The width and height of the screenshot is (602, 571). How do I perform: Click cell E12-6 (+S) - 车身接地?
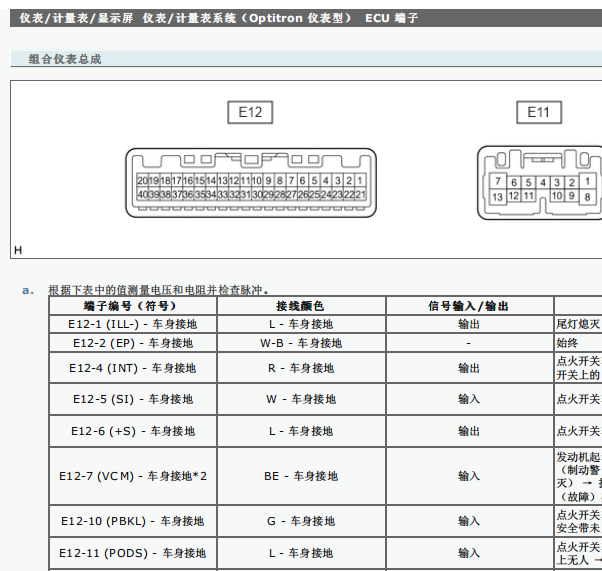click(133, 431)
